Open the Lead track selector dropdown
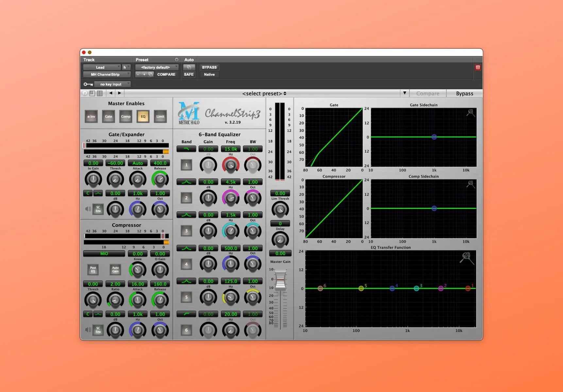563x392 pixels. click(102, 67)
